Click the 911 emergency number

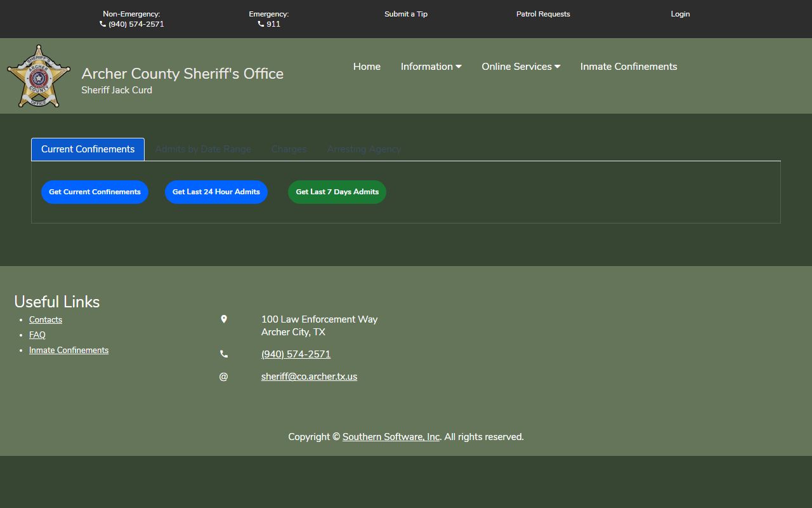pos(273,24)
